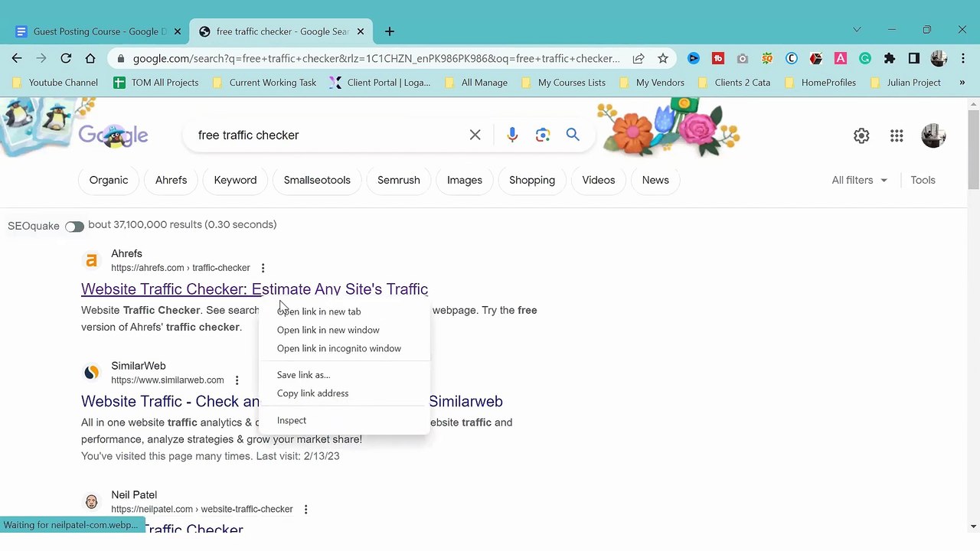Share this page from the address bar
This screenshot has width=980, height=551.
point(638,58)
